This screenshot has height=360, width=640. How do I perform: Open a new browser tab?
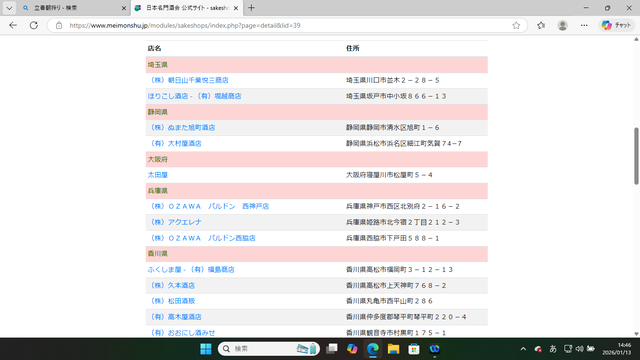click(x=251, y=8)
